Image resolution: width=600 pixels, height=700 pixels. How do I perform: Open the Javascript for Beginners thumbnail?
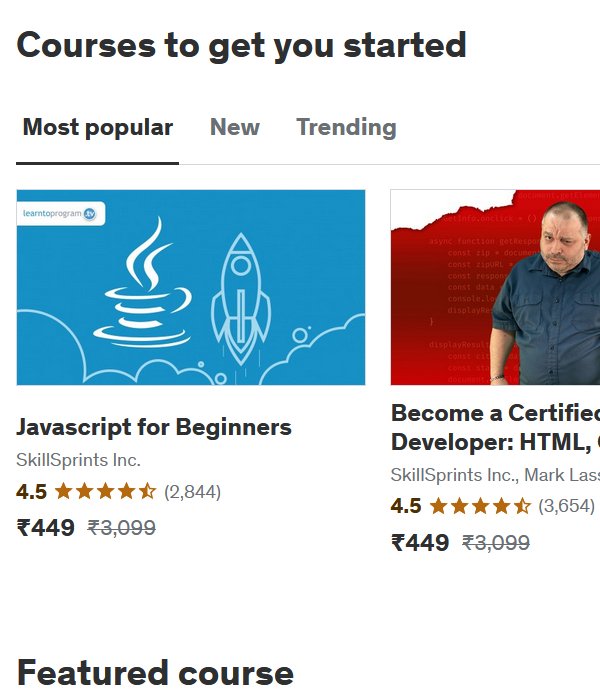(191, 287)
